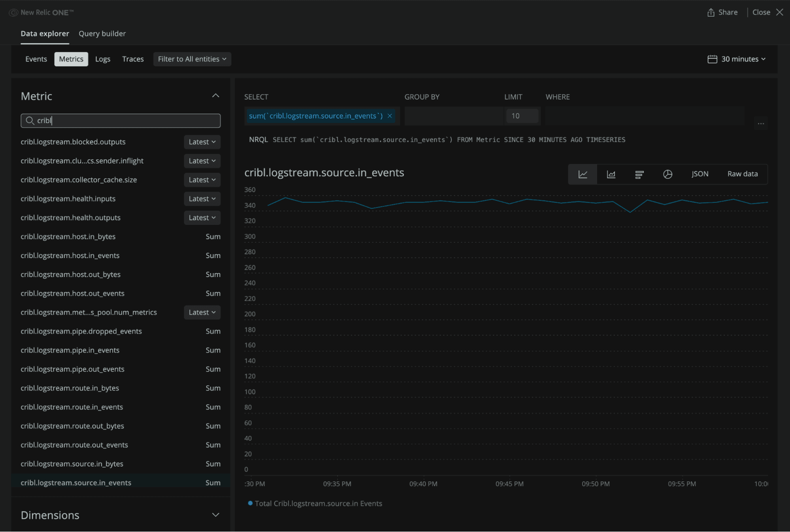Collapse the Metric section chevron

[x=215, y=96]
